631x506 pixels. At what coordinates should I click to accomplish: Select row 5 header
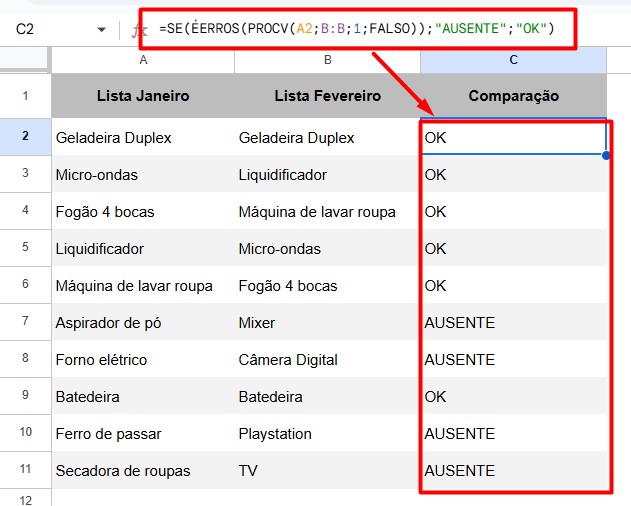tap(25, 248)
